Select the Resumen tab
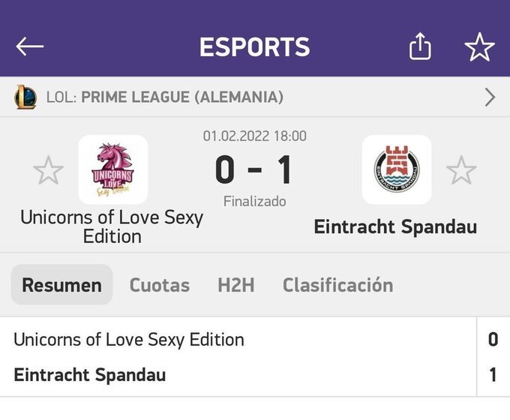The height and width of the screenshot is (420, 510). 61,285
